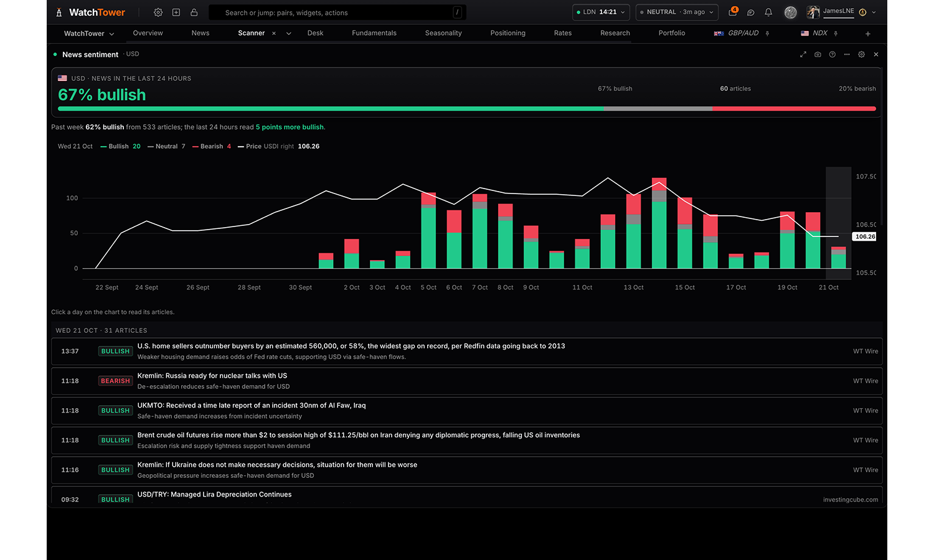Click the add widget plus-square icon
Viewport: 934px width, 560px height.
(176, 12)
